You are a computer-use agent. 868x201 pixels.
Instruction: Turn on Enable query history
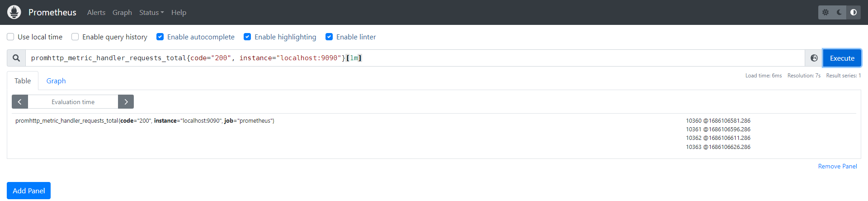coord(75,37)
